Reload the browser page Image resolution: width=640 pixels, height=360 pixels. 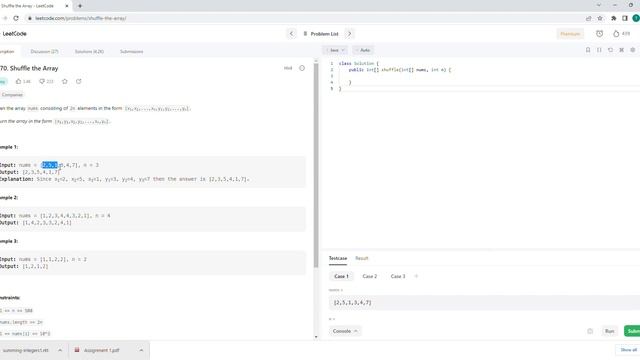click(16, 18)
